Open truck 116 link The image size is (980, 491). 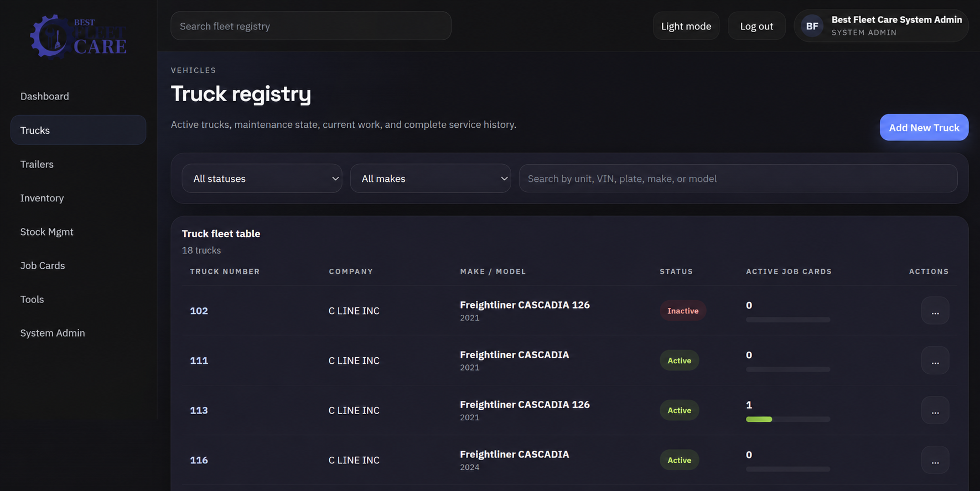coord(199,460)
